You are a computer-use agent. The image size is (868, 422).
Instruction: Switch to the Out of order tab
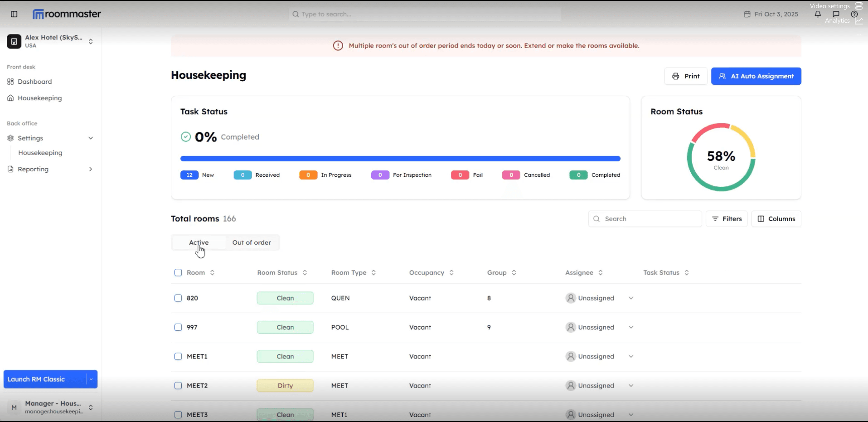[x=252, y=243]
